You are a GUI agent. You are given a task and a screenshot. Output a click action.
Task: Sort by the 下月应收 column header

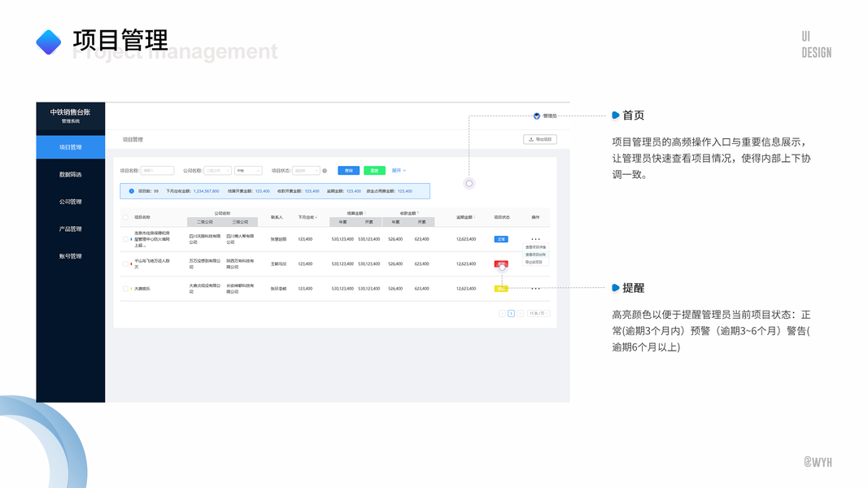308,217
